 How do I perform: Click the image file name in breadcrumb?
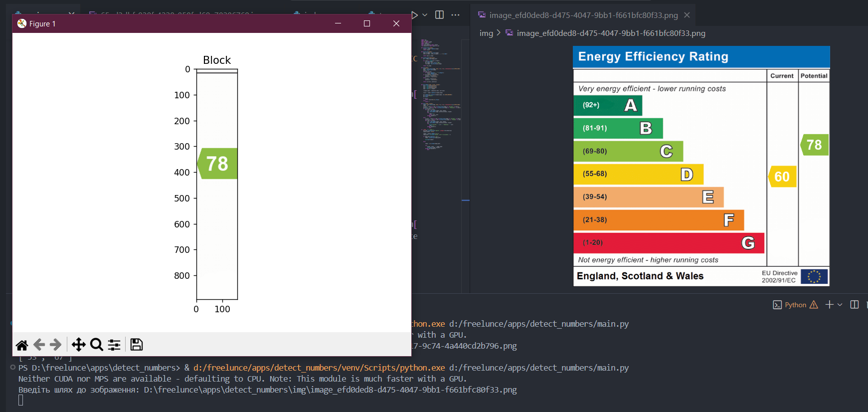point(611,33)
